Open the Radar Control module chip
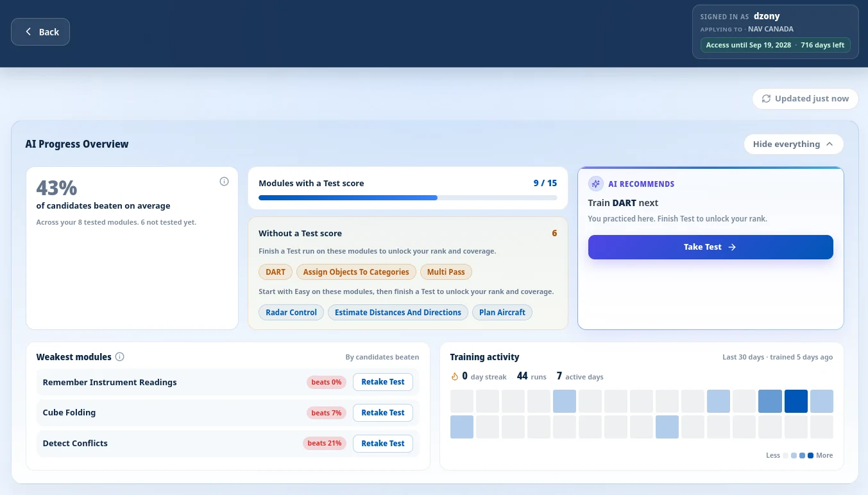 (291, 313)
